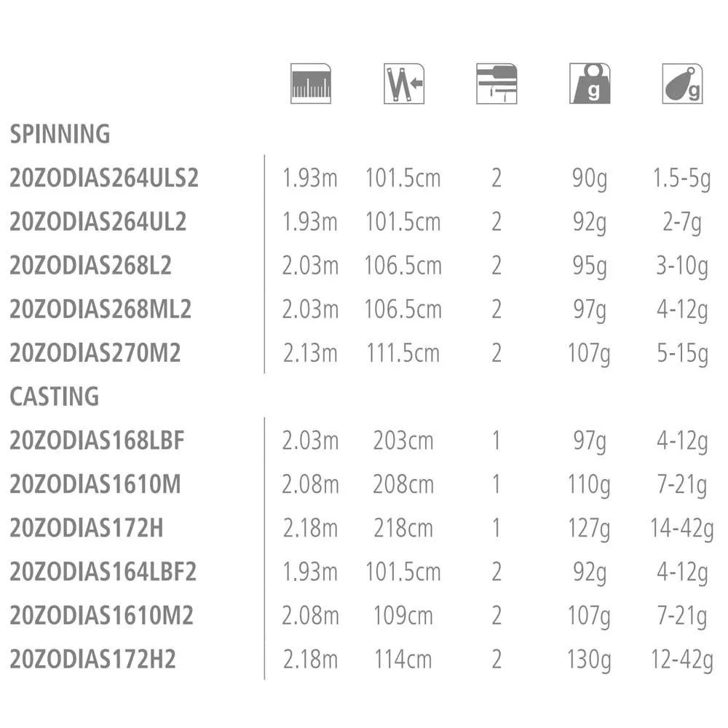Screen dimensions: 728x728
Task: Select the 20ZODIAS1610M model name
Action: click(95, 484)
